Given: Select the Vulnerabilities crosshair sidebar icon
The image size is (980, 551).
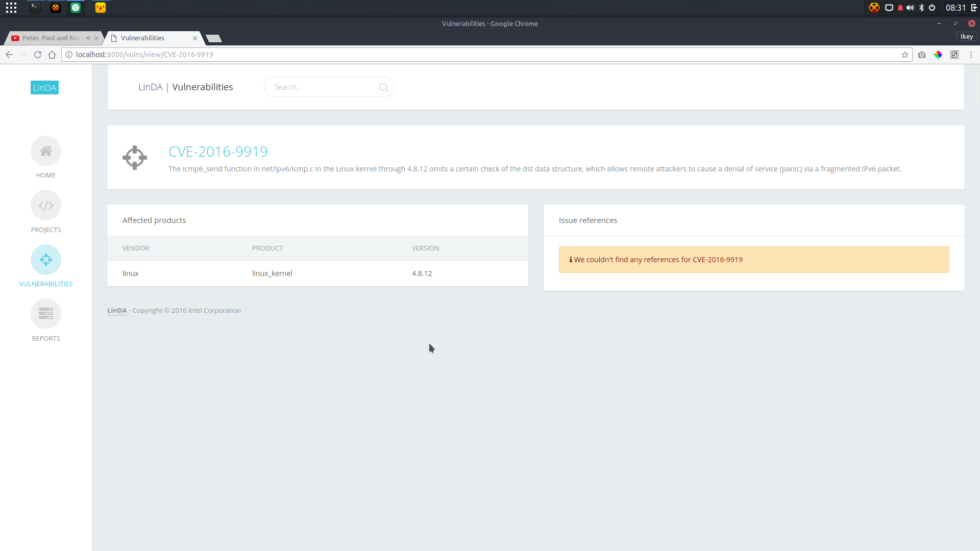Looking at the screenshot, I should coord(46,260).
